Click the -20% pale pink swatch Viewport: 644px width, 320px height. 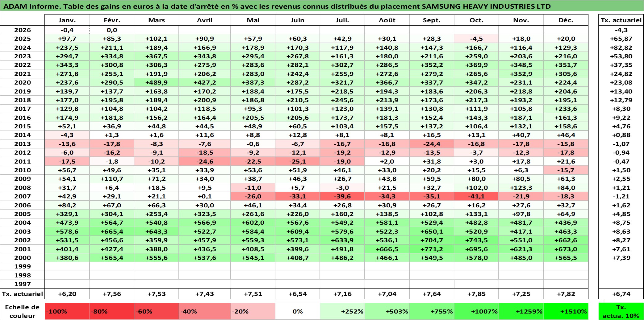point(253,311)
